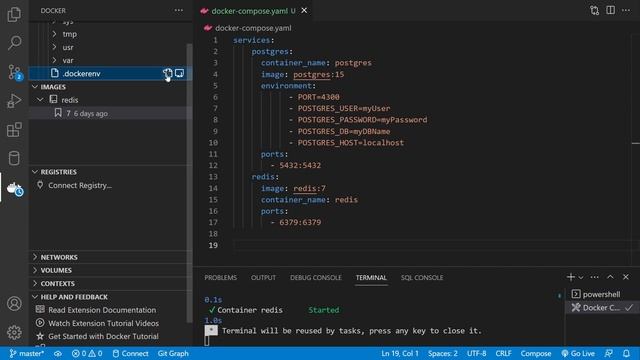Click the Docker sidebar vertical scrollbar
Image resolution: width=640 pixels, height=360 pixels.
(x=189, y=183)
